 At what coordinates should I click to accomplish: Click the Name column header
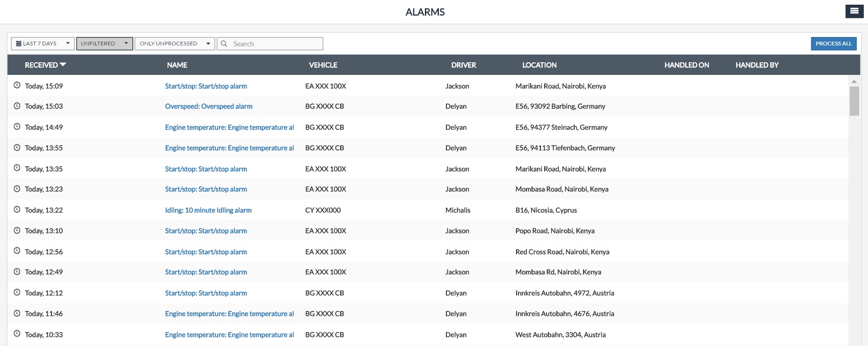[x=177, y=65]
